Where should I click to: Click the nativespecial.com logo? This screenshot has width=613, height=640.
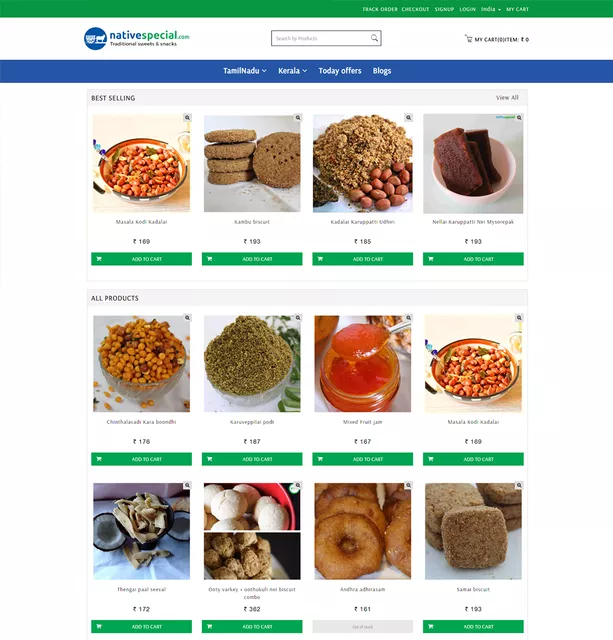coord(137,38)
